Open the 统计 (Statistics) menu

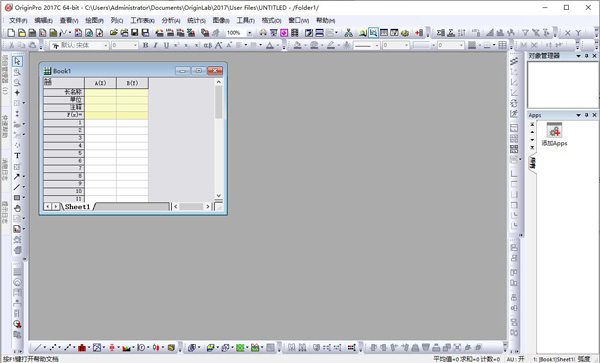pyautogui.click(x=196, y=21)
